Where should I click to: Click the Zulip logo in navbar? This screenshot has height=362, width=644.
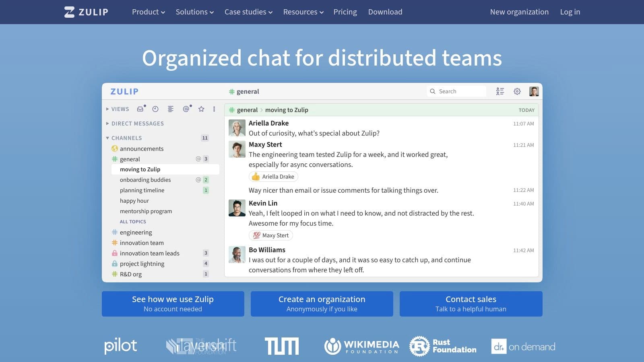click(x=86, y=12)
